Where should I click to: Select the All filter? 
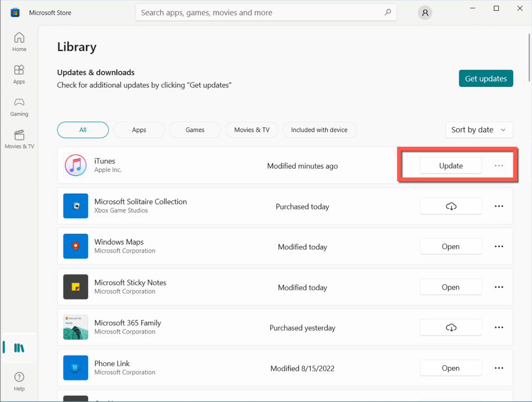83,130
